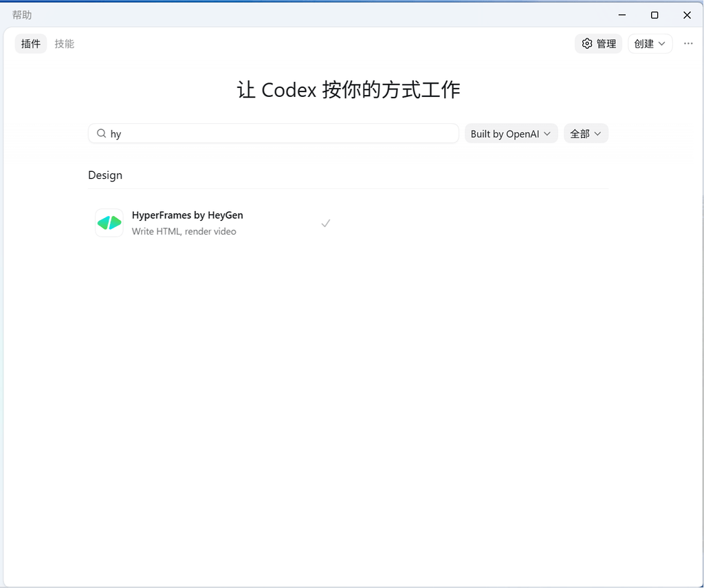Focus the plugin search field containing hy
The height and width of the screenshot is (588, 704).
[274, 133]
